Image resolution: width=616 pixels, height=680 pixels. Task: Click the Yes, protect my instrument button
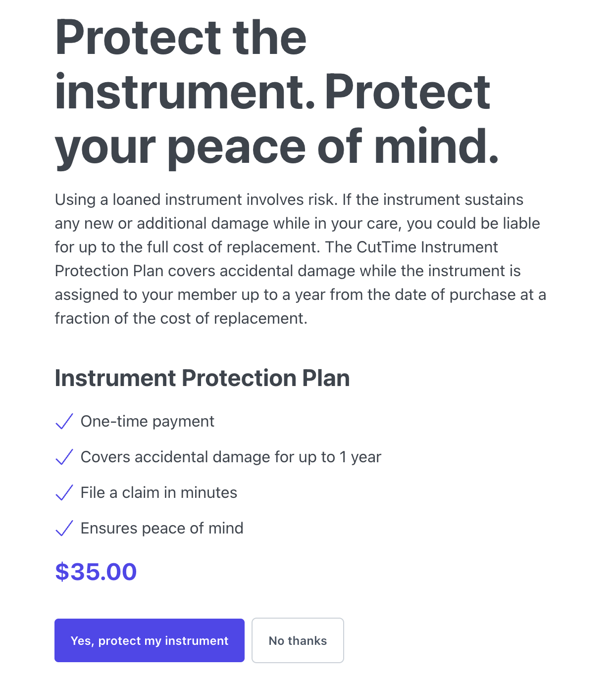coord(150,640)
